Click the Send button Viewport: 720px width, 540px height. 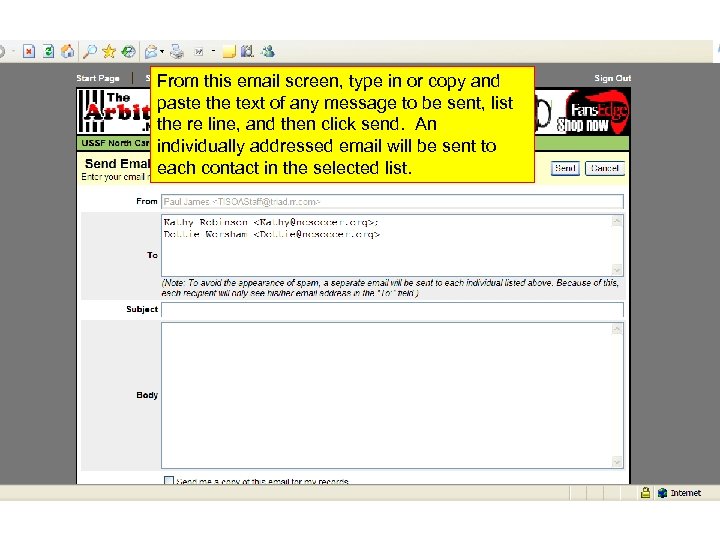pyautogui.click(x=565, y=168)
